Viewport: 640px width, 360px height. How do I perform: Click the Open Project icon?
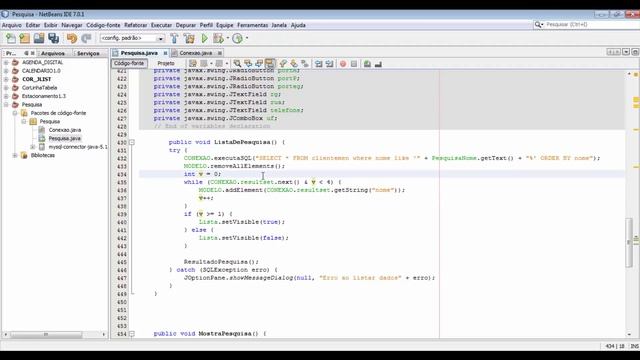pyautogui.click(x=39, y=38)
